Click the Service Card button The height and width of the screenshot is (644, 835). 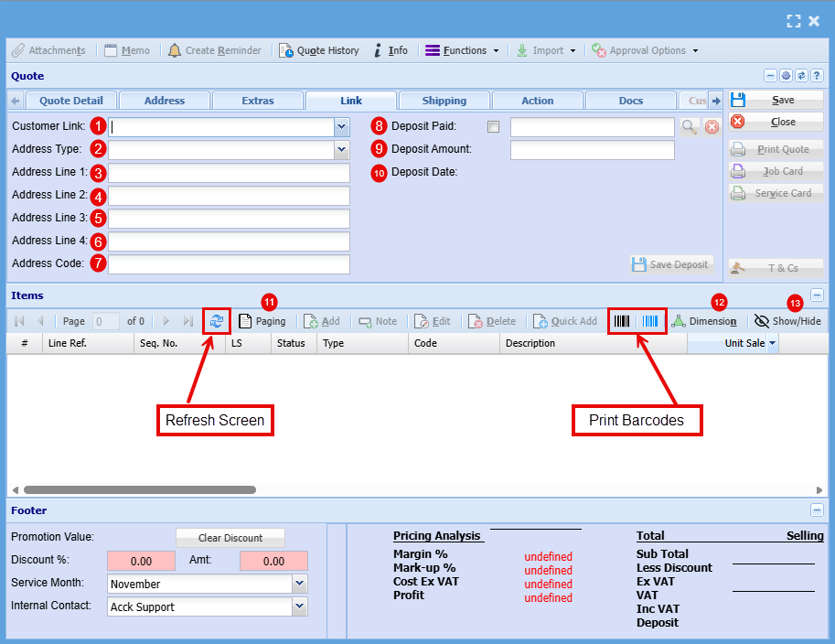coord(776,193)
